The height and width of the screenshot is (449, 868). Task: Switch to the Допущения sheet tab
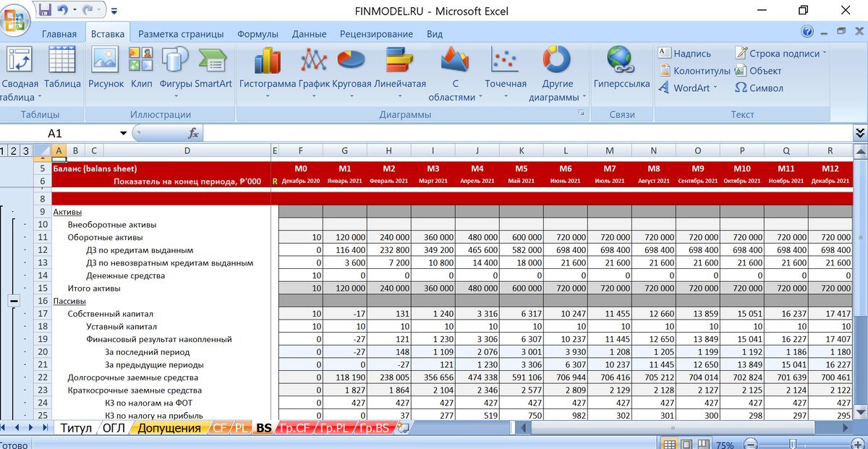point(169,428)
